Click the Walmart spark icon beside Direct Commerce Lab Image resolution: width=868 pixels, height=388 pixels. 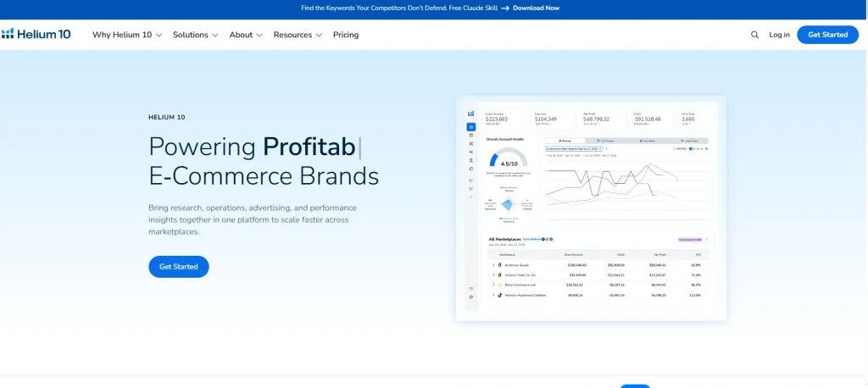(499, 285)
